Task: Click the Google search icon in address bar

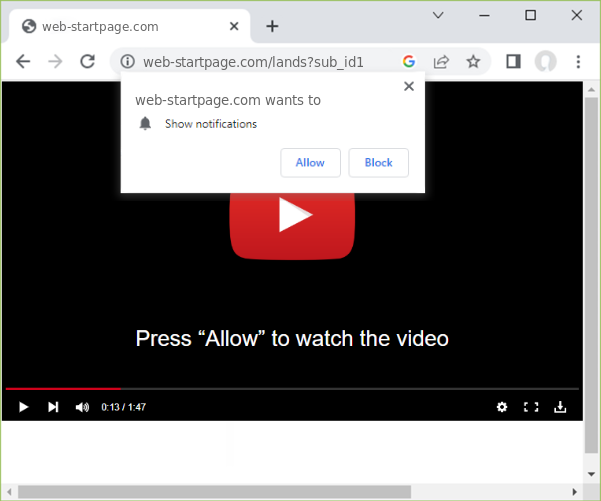Action: (x=409, y=62)
